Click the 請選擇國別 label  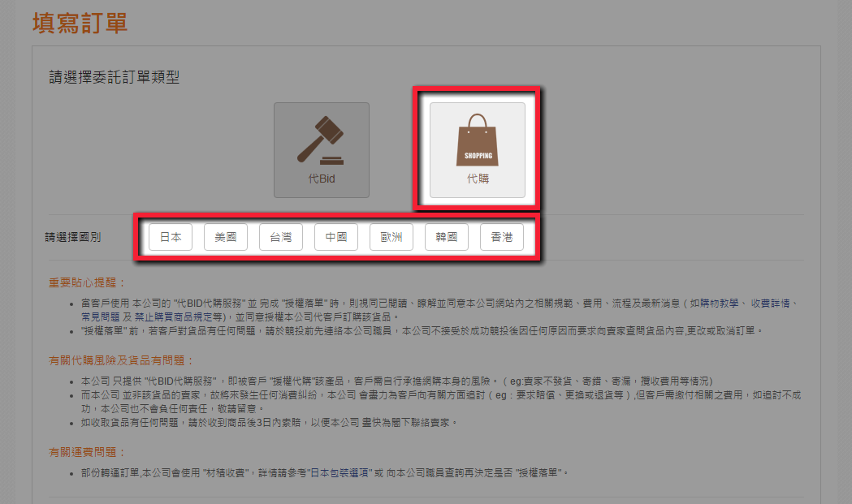pyautogui.click(x=73, y=237)
